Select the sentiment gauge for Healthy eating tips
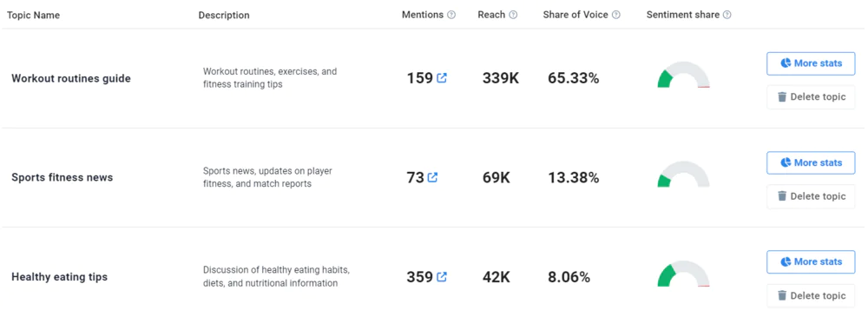The image size is (868, 317). coord(684,274)
